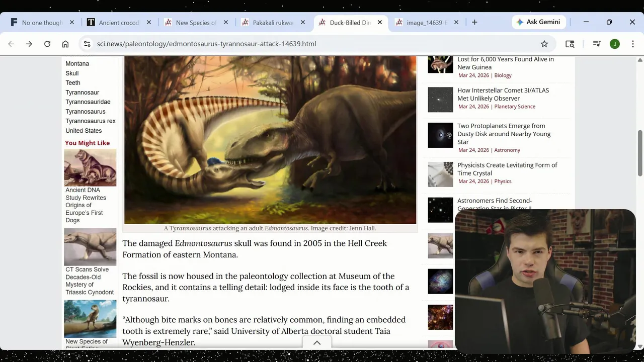Open the Tyrannosaurus tag link
644x362 pixels.
(x=85, y=112)
